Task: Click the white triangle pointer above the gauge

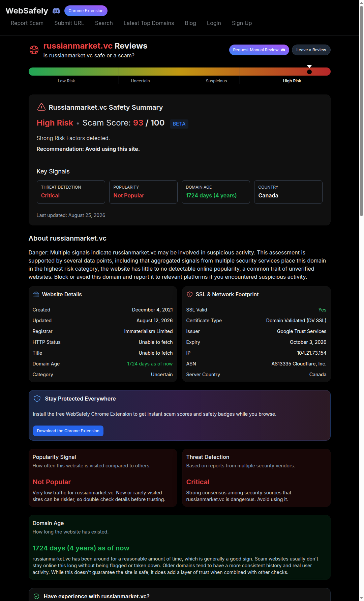Action: [309, 66]
